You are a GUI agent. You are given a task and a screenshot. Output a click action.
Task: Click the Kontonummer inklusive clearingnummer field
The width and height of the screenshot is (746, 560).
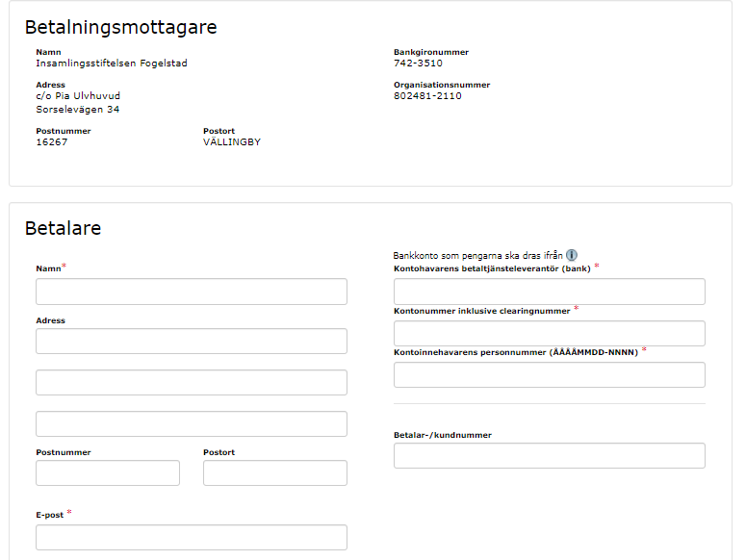pos(550,333)
